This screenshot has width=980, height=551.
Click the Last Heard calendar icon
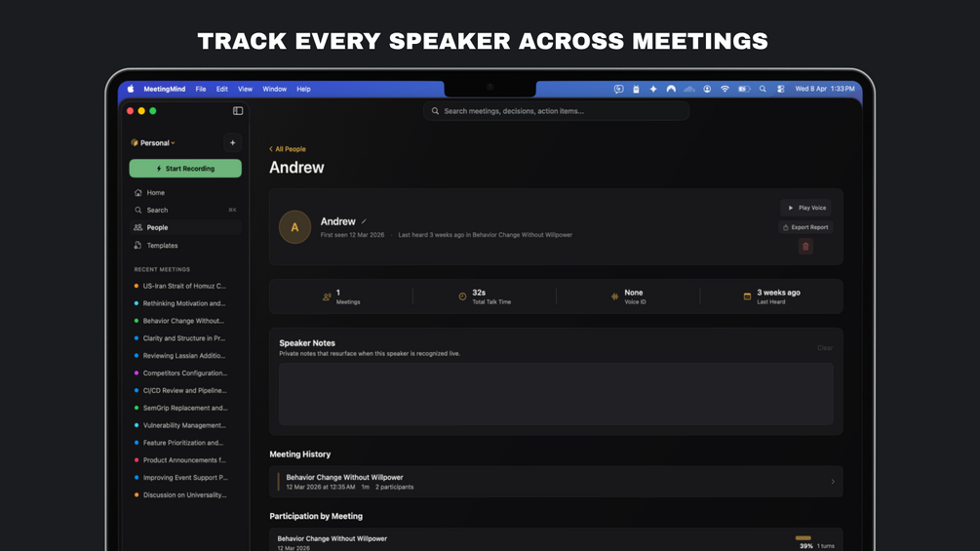point(747,296)
